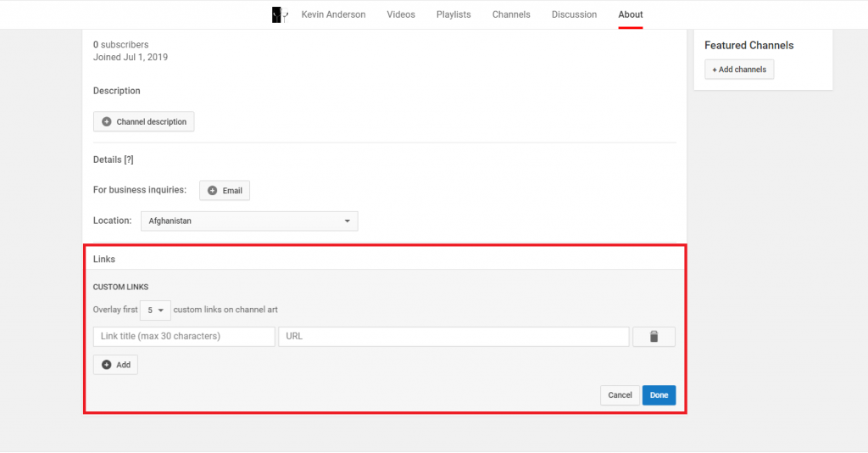The width and height of the screenshot is (868, 453).
Task: Click the 'Links' section heading
Action: tap(104, 260)
